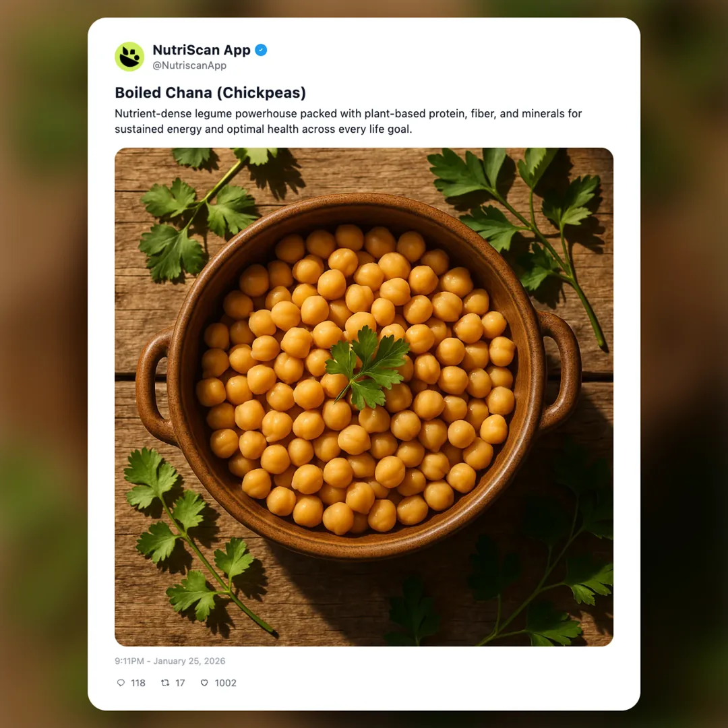Expand the comment thread via the reply count
This screenshot has width=728, height=728.
click(138, 683)
